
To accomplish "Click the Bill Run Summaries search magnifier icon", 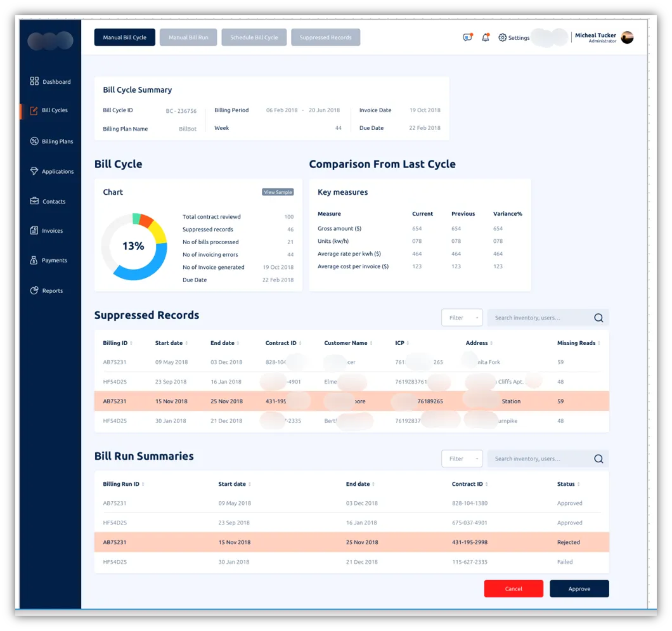I will pyautogui.click(x=598, y=459).
